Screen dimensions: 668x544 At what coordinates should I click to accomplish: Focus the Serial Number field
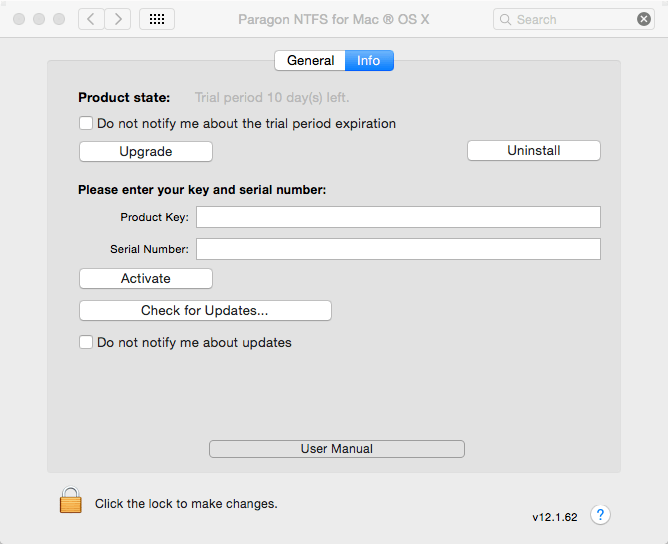(398, 249)
